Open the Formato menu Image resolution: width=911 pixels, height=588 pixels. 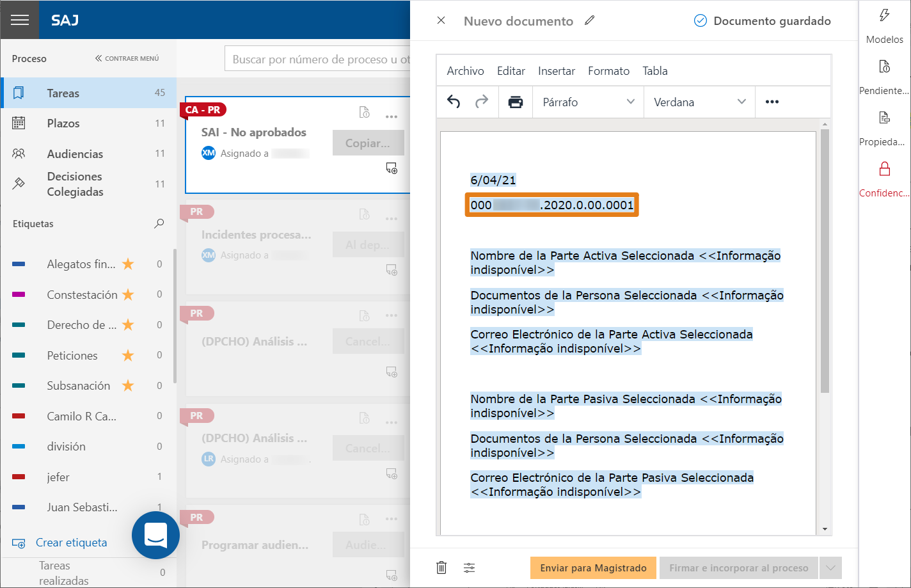point(609,71)
